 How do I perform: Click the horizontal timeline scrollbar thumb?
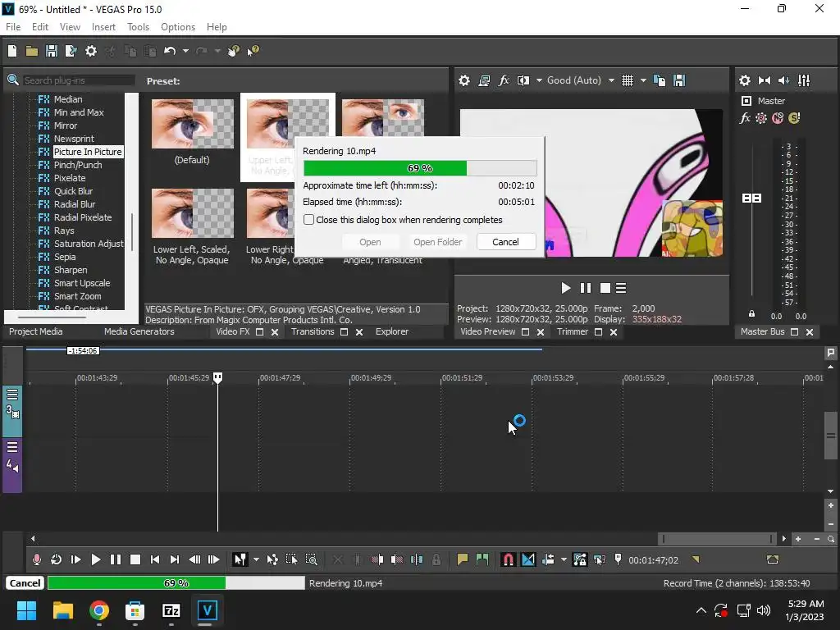(717, 539)
